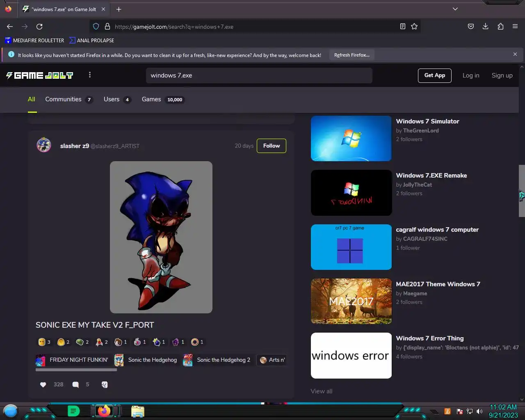Click the communities horizontal scrollbar
Screen dimensions: 525x420
[76, 370]
